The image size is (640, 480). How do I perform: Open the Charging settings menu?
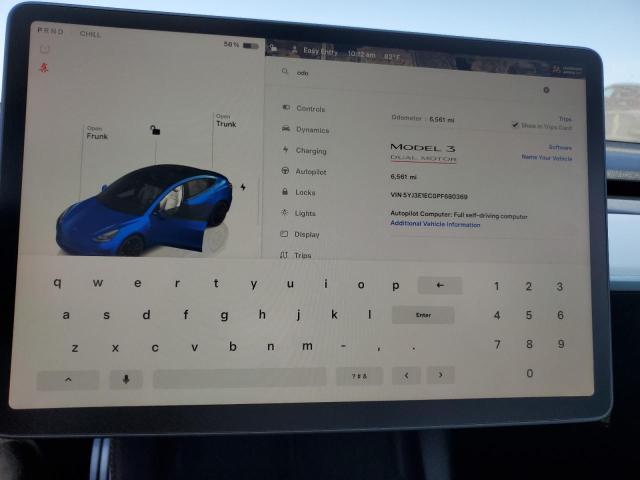coord(310,151)
